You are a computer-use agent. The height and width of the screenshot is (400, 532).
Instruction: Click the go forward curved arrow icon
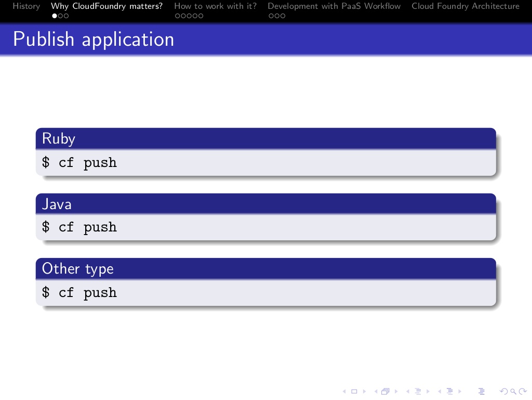click(x=523, y=392)
